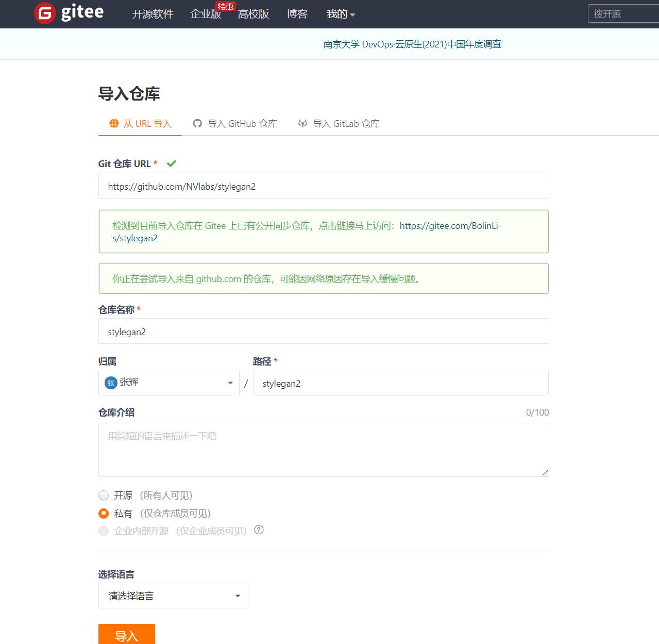Open the Gitee logo homepage

click(69, 13)
